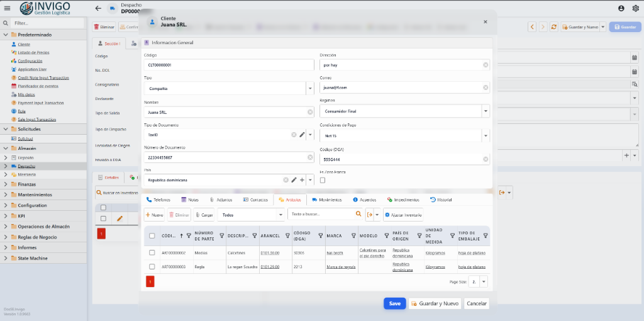
Task: Clear the Número de Documento field
Action: point(310,157)
